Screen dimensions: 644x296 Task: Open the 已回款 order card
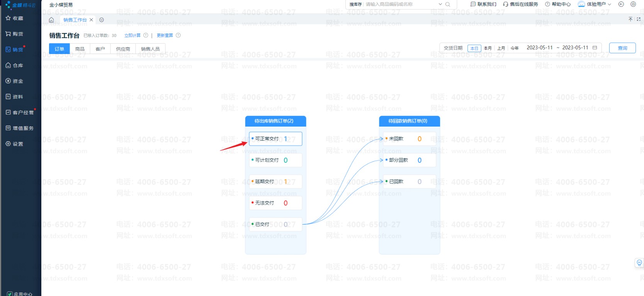pos(410,181)
